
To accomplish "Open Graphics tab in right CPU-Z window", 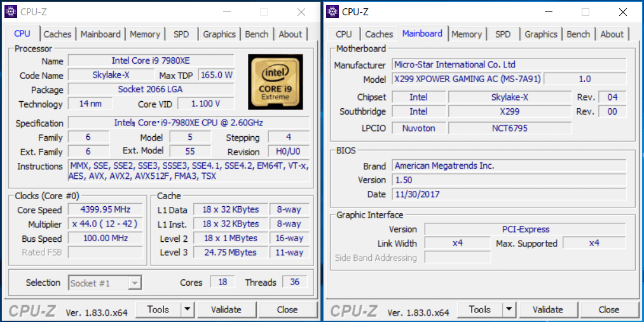I will 541,34.
